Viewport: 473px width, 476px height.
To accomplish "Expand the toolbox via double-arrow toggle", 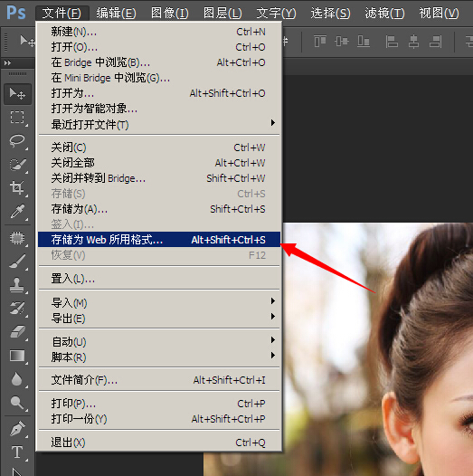I will (x=7, y=62).
